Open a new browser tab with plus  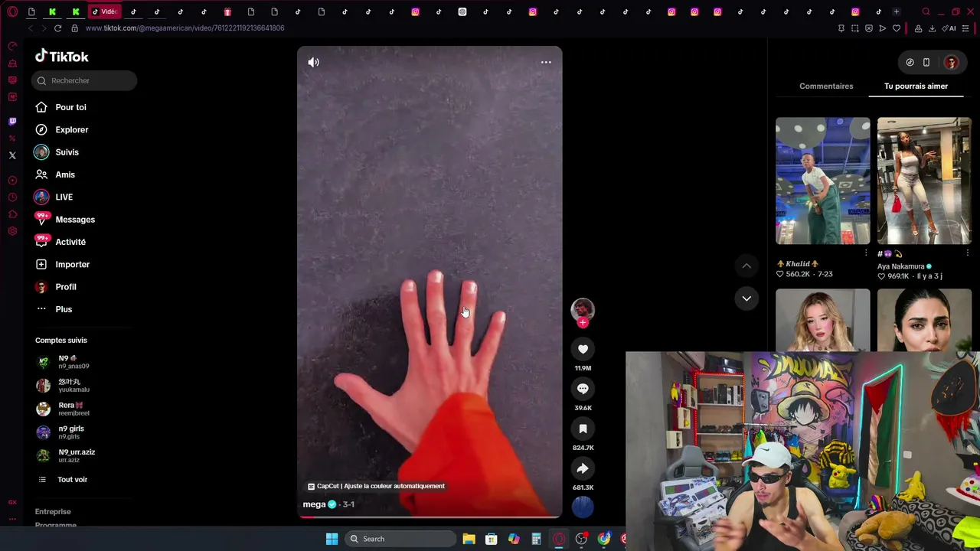click(x=896, y=11)
